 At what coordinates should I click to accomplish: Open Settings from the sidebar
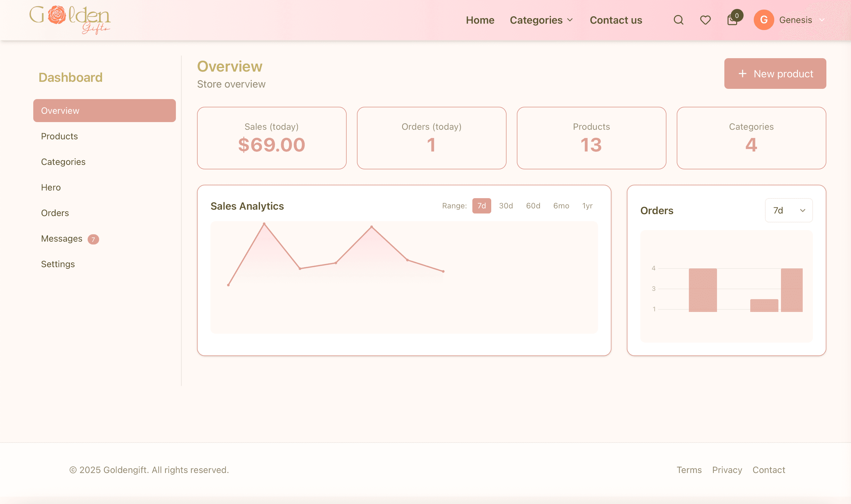pyautogui.click(x=58, y=264)
